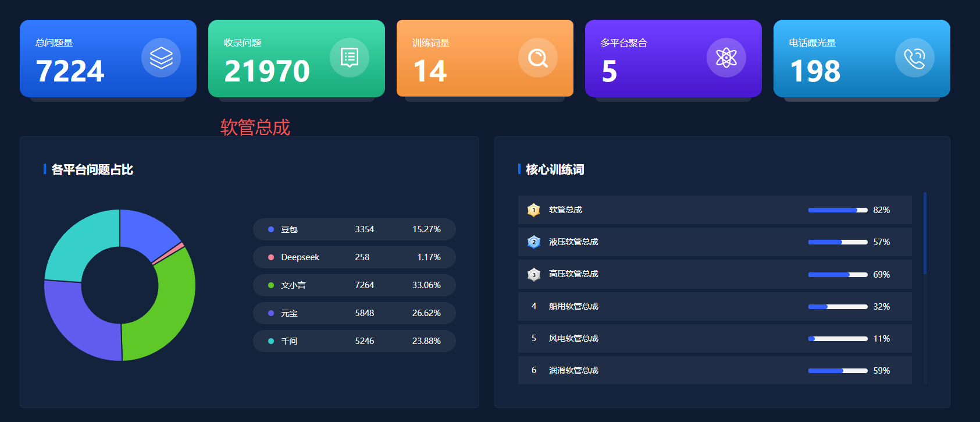Viewport: 980px width, 422px height.
Task: Click the 69% progress bar for 高压软管总成
Action: [838, 275]
